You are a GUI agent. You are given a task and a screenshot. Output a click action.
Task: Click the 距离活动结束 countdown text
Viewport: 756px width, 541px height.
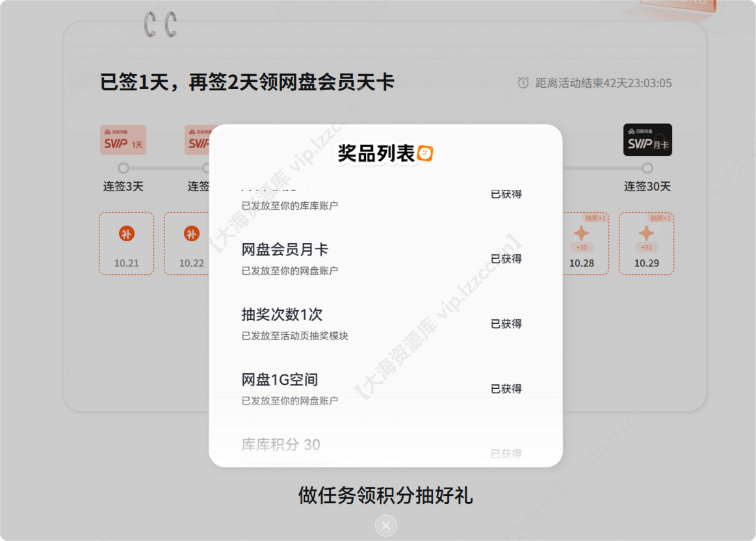tap(603, 83)
